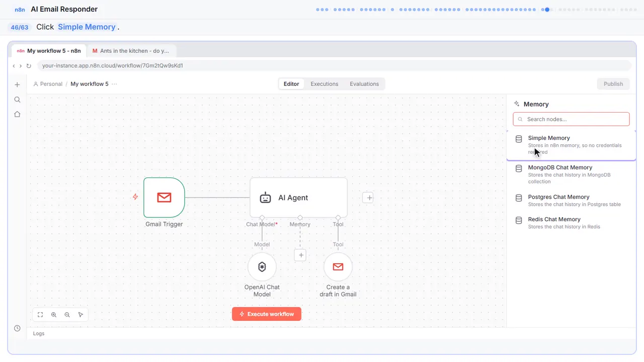
Task: Select the Simple Memory node option
Action: point(571,145)
